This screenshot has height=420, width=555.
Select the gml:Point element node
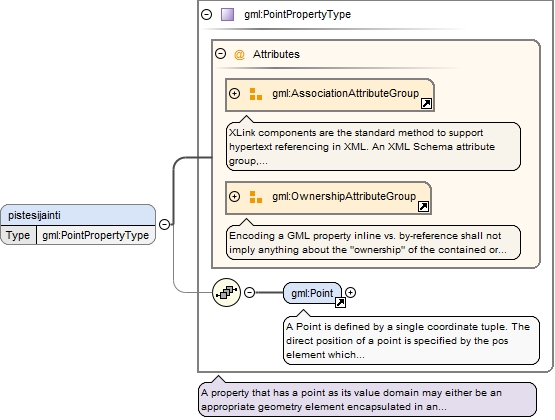(313, 293)
